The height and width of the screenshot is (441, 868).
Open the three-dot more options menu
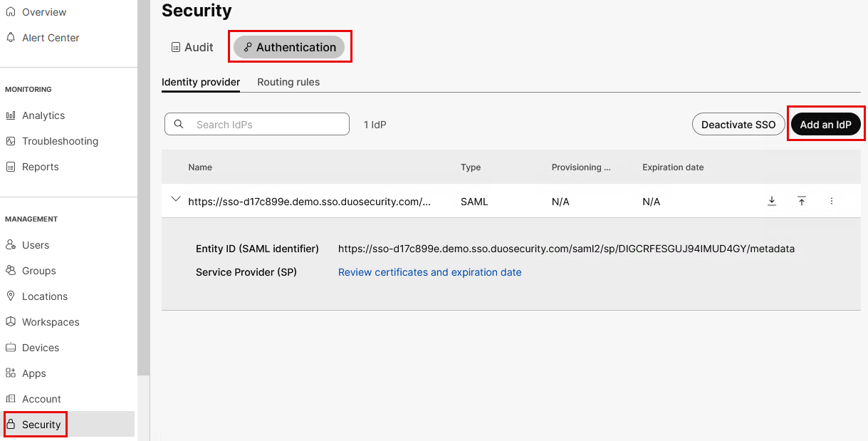click(832, 202)
